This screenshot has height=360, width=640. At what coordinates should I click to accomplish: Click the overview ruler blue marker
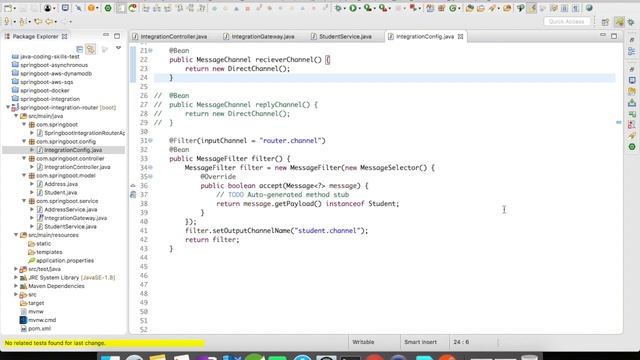point(618,122)
